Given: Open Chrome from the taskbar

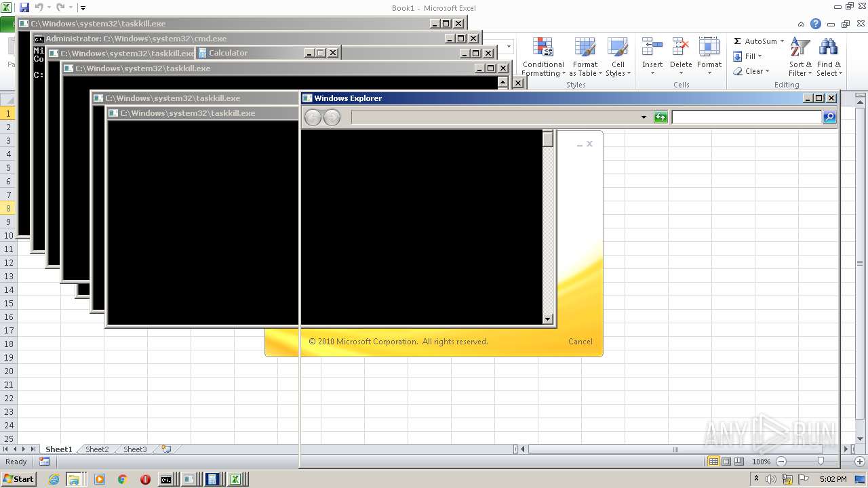Looking at the screenshot, I should [x=123, y=479].
